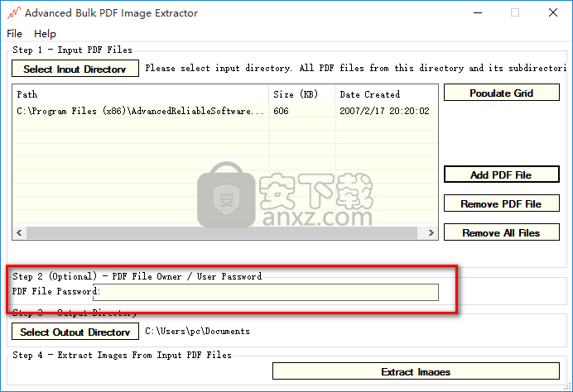Click the Add PDF File button
The height and width of the screenshot is (392, 573).
point(502,174)
